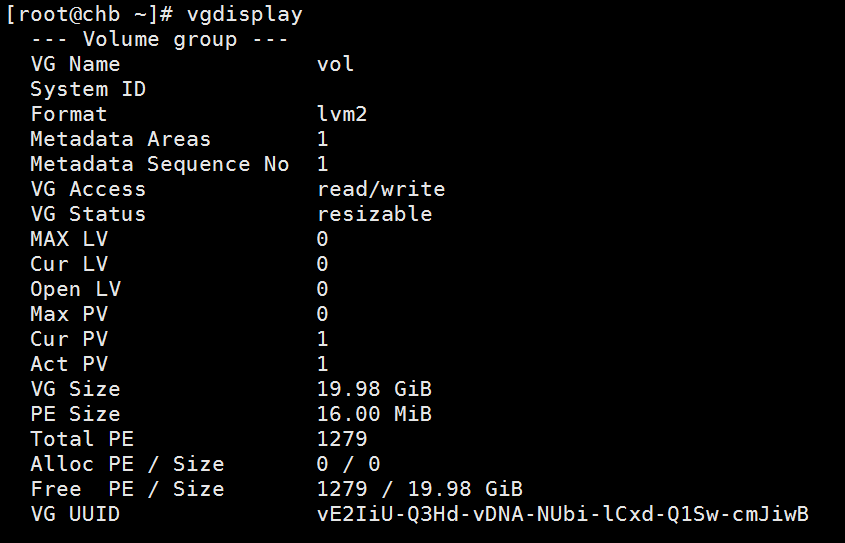The height and width of the screenshot is (543, 845).
Task: Click the VG UUID string
Action: pos(562,514)
